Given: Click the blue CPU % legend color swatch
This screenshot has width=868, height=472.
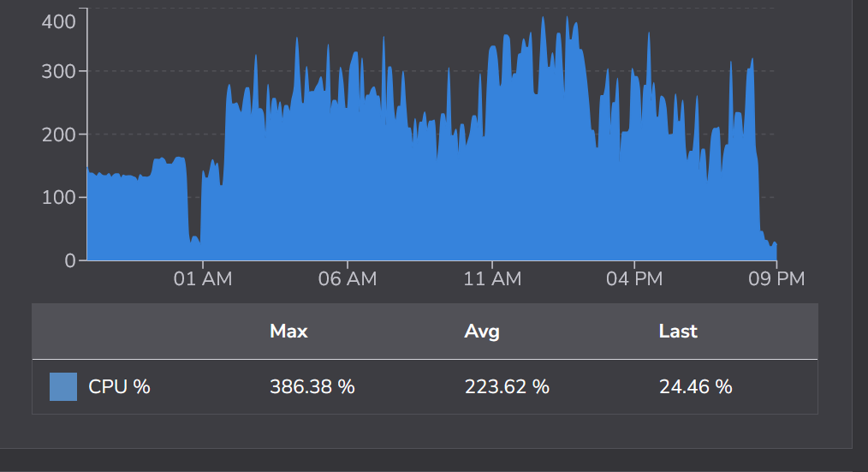Looking at the screenshot, I should point(63,386).
